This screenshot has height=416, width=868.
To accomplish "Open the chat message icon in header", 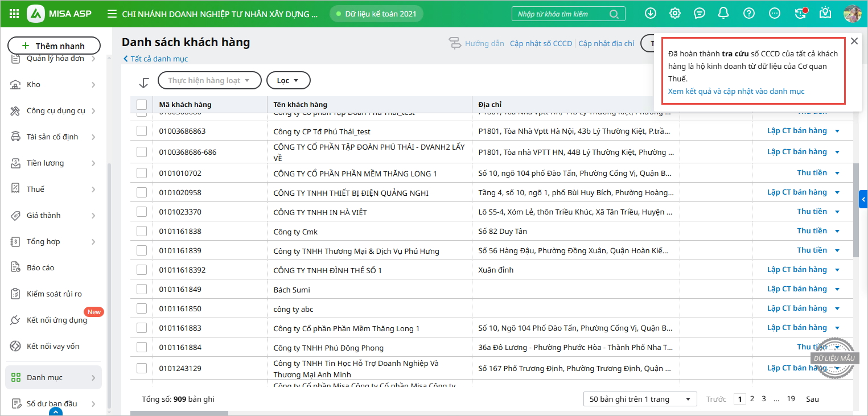I will 700,14.
